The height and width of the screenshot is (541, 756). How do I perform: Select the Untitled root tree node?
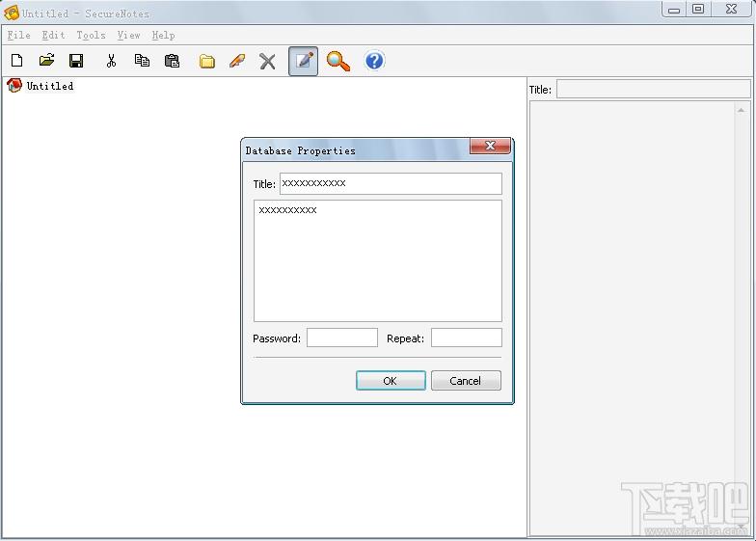tap(50, 86)
